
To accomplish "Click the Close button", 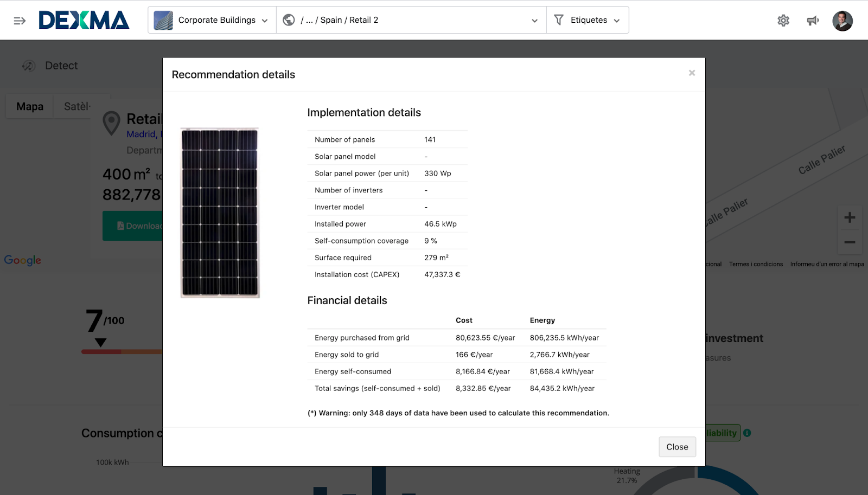I will point(677,447).
